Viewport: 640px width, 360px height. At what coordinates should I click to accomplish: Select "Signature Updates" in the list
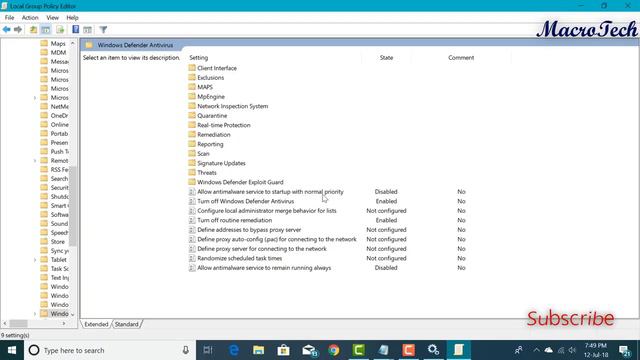[221, 163]
